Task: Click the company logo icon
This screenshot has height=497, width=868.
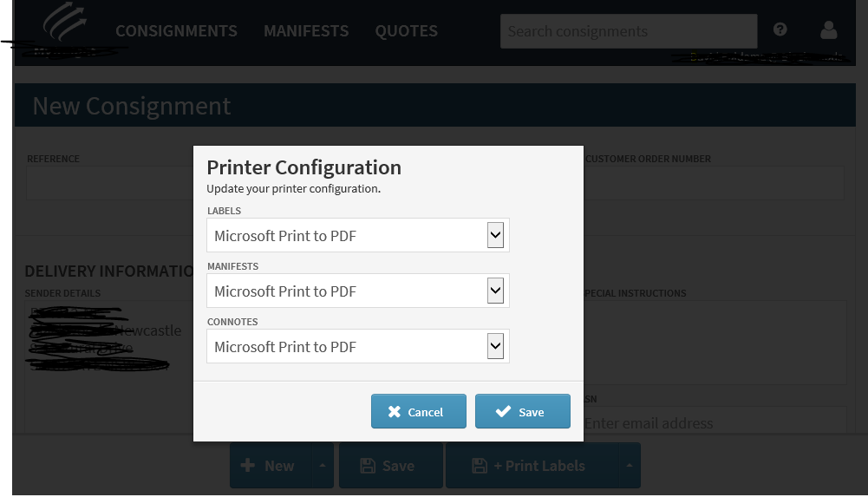Action: tap(65, 23)
